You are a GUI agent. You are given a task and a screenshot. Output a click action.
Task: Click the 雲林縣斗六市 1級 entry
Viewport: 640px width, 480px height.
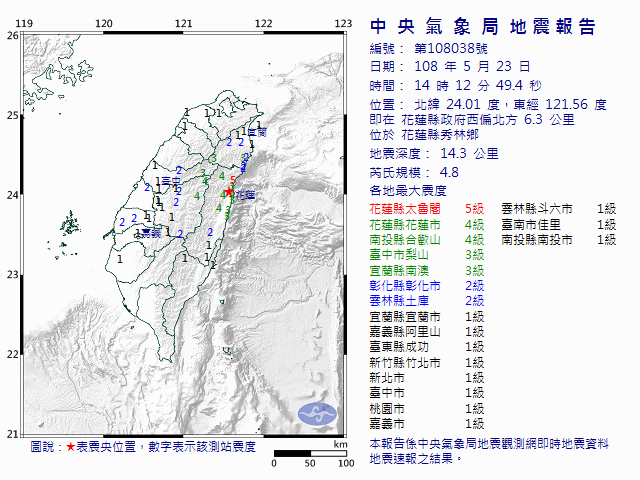click(558, 208)
